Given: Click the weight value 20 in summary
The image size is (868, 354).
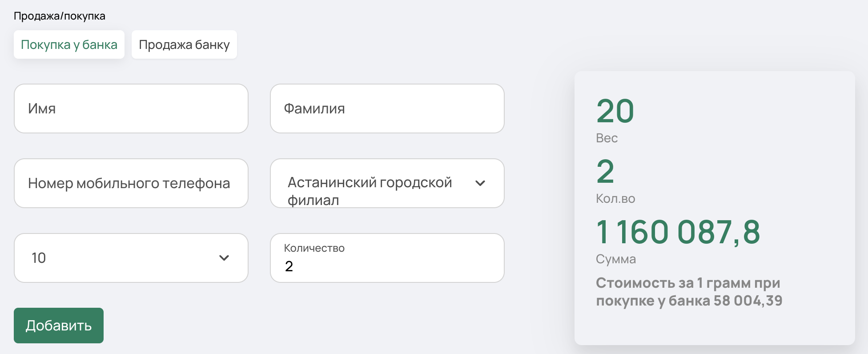Looking at the screenshot, I should click(615, 111).
